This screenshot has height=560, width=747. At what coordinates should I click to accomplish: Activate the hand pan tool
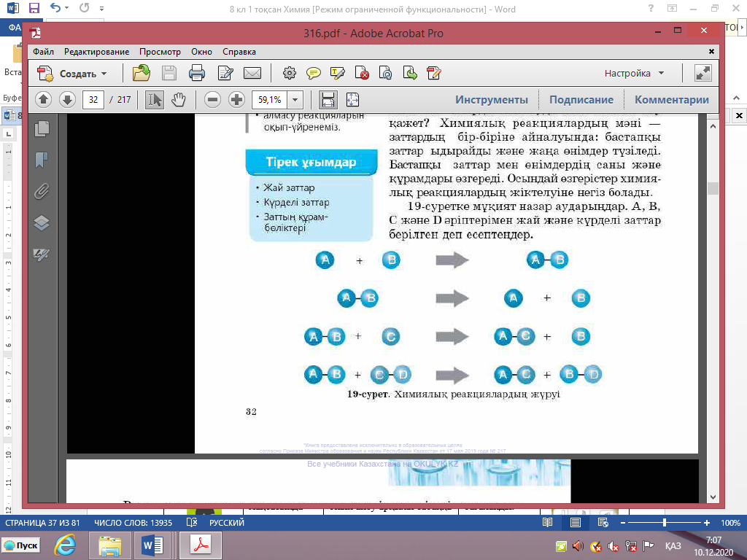179,99
